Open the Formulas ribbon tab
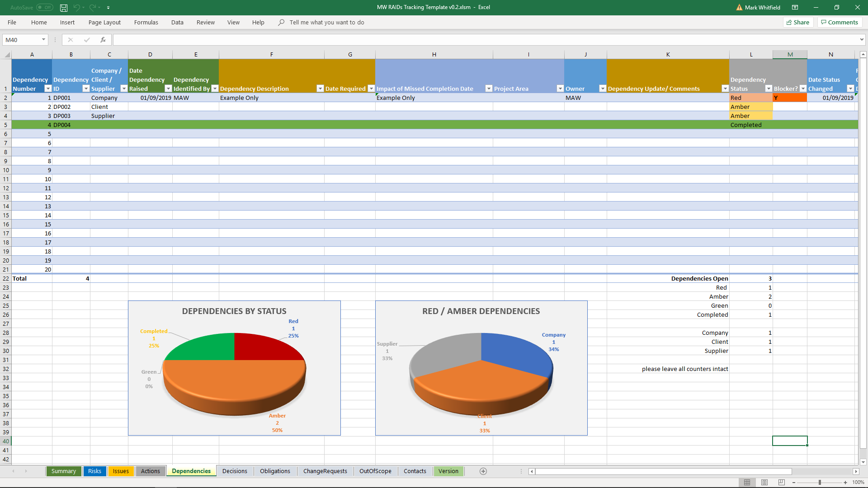 coord(146,22)
